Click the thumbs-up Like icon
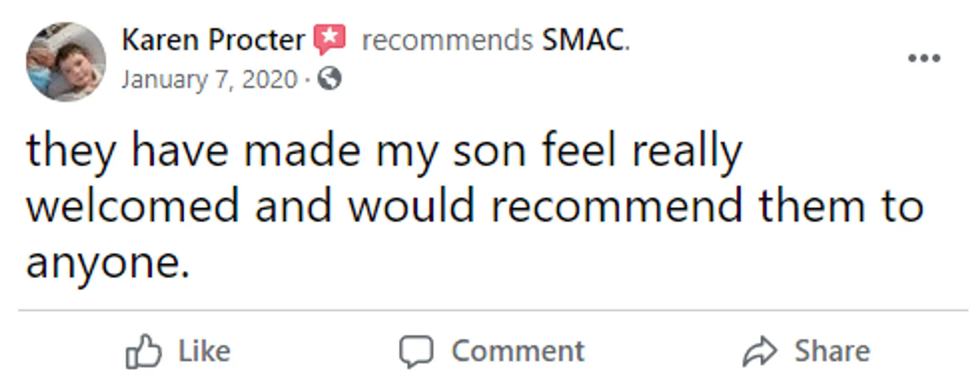The width and height of the screenshot is (980, 383). [144, 352]
